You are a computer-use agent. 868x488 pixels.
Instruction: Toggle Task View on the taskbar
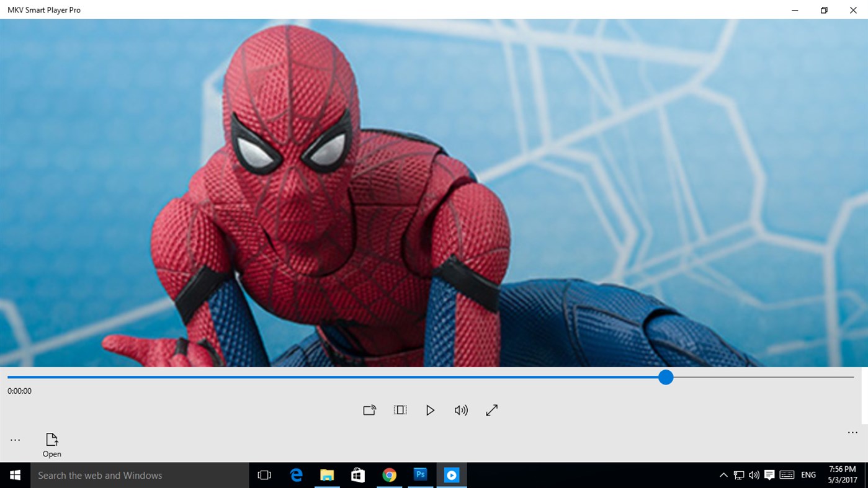pos(264,474)
